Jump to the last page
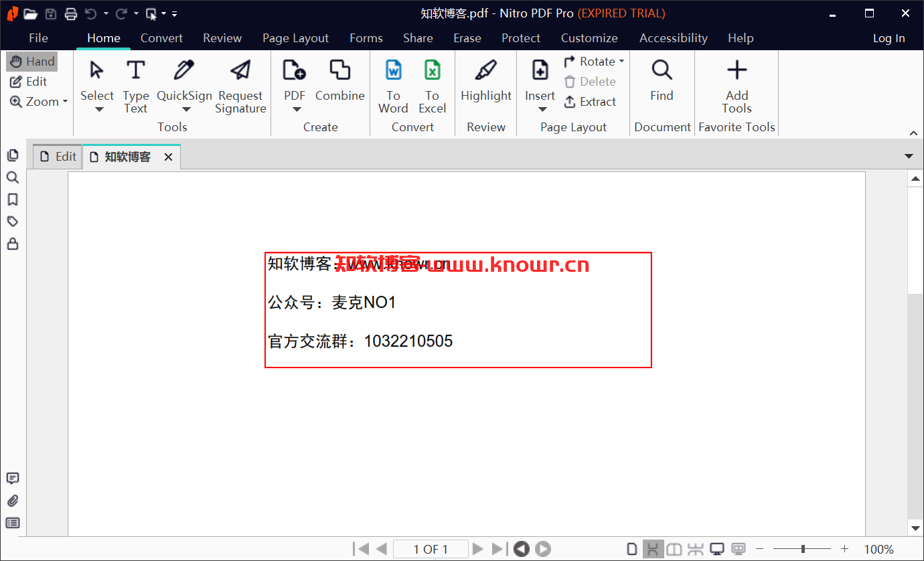The image size is (924, 561). 499,549
